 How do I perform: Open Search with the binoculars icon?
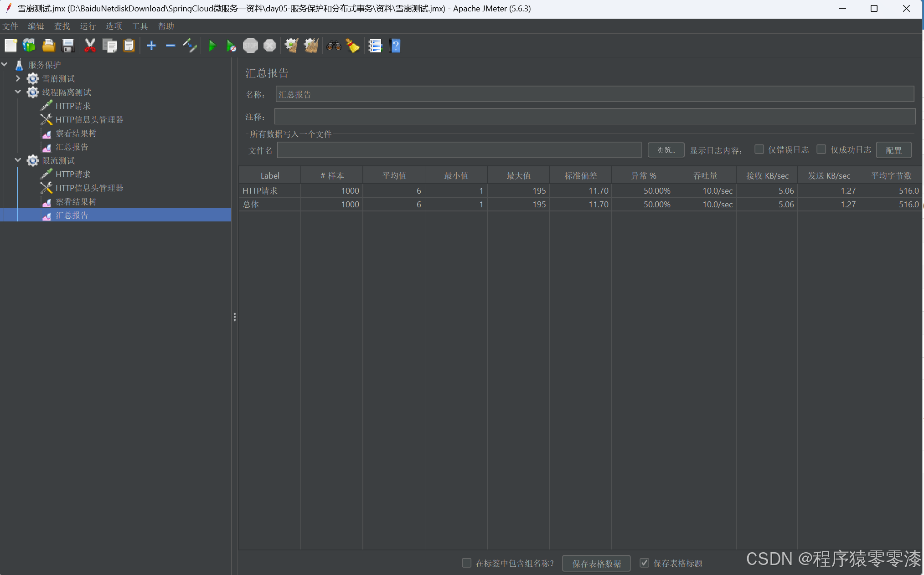pos(334,46)
